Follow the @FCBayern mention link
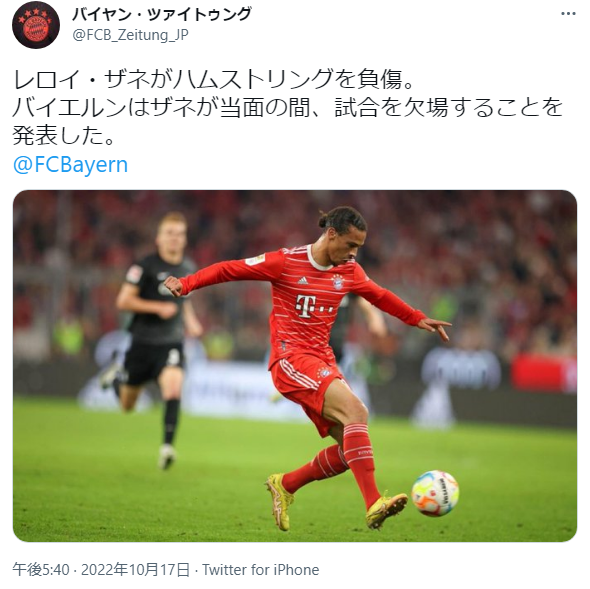The image size is (590, 589). [x=70, y=165]
